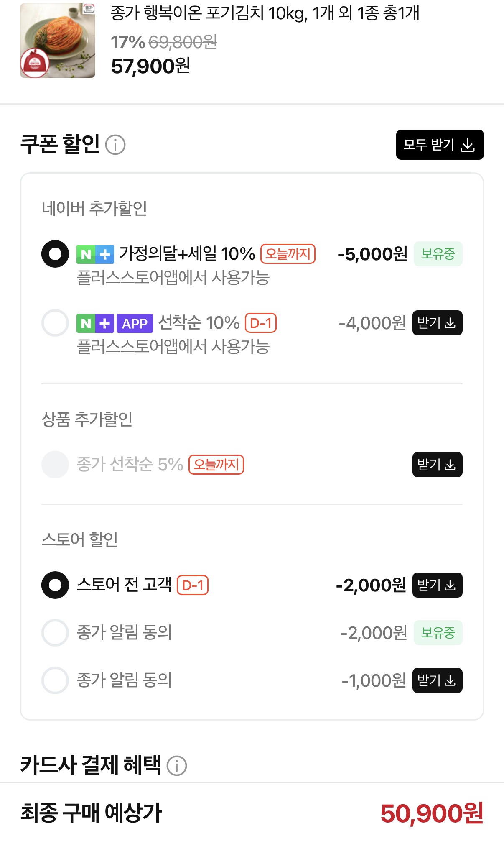Click the D-1 tag on 스토어 전 고객
The height and width of the screenshot is (841, 504).
[x=193, y=585]
